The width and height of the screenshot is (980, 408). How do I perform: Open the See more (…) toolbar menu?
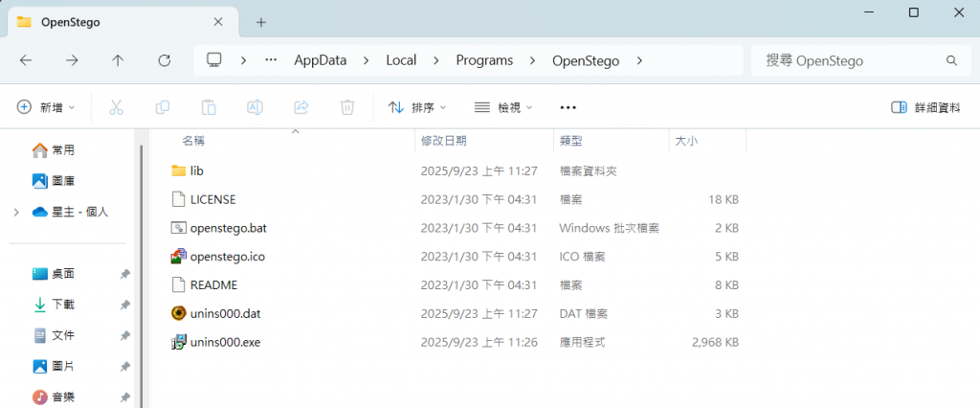568,107
